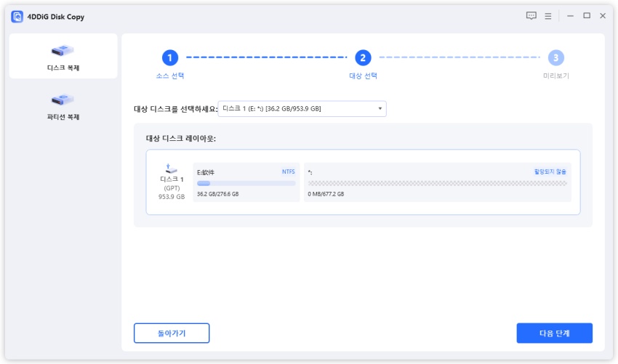Viewport: 618px width, 364px height.
Task: Click the 953.9 GB disk capacity text
Action: click(172, 197)
